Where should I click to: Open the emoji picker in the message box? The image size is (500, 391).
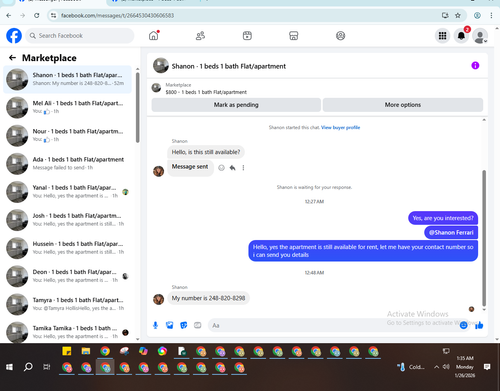click(463, 325)
